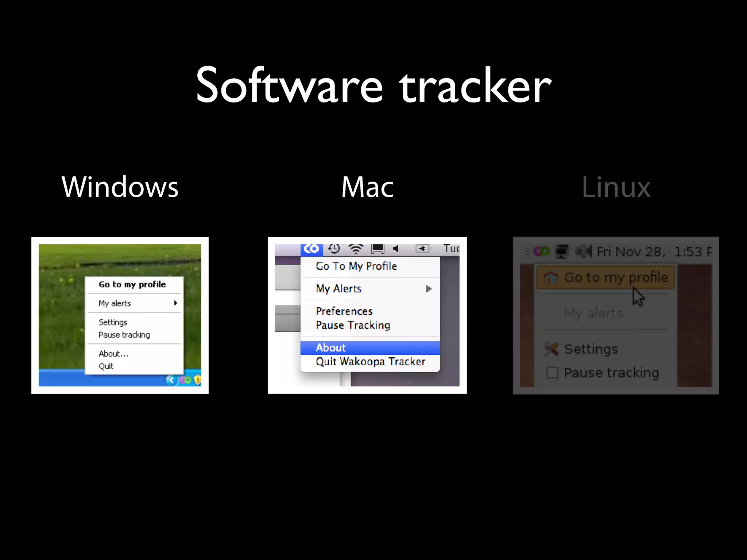Viewport: 747px width, 560px height.
Task: Choose Quit Wakoopa Tracker in Mac menu
Action: point(370,362)
